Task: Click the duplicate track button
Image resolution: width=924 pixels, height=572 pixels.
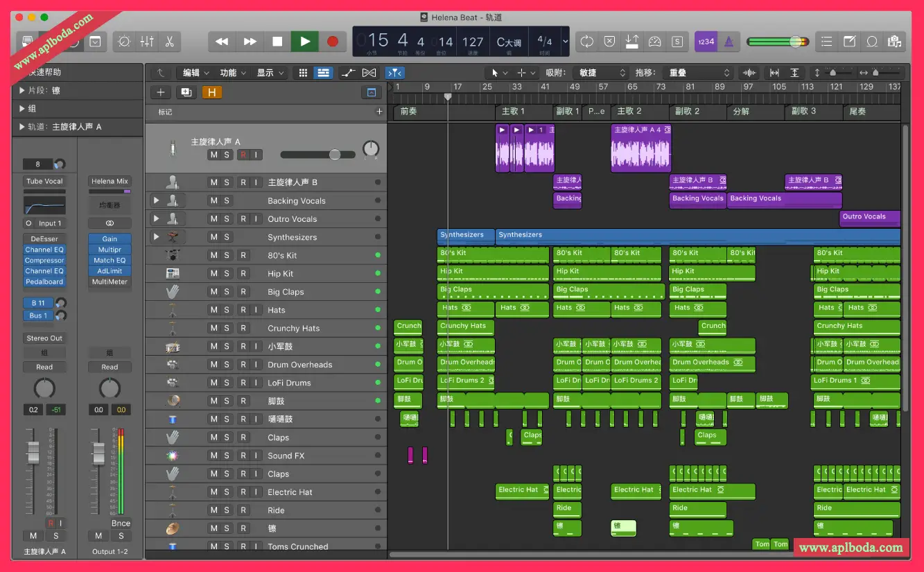Action: point(186,92)
